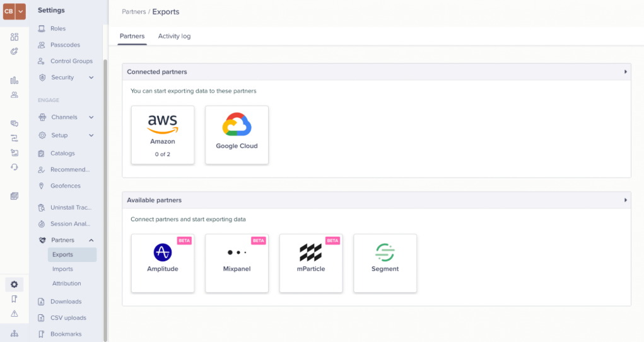Click the Security shield icon
The width and height of the screenshot is (644, 342).
pos(42,77)
